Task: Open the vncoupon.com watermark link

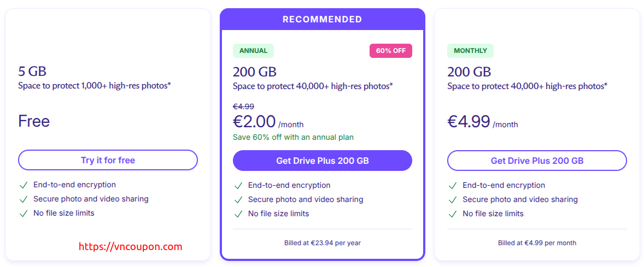Action: [x=130, y=246]
